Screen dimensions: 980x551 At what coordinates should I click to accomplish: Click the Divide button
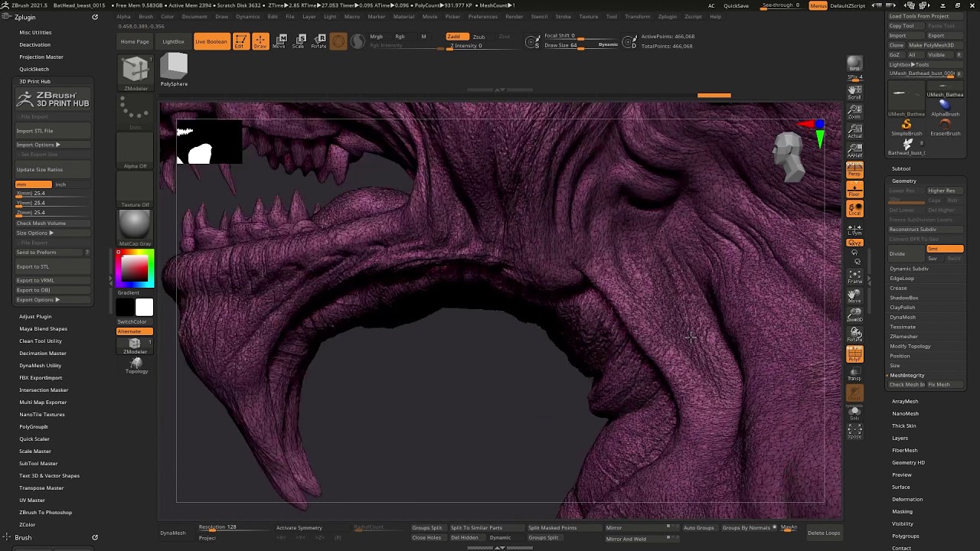pyautogui.click(x=906, y=253)
